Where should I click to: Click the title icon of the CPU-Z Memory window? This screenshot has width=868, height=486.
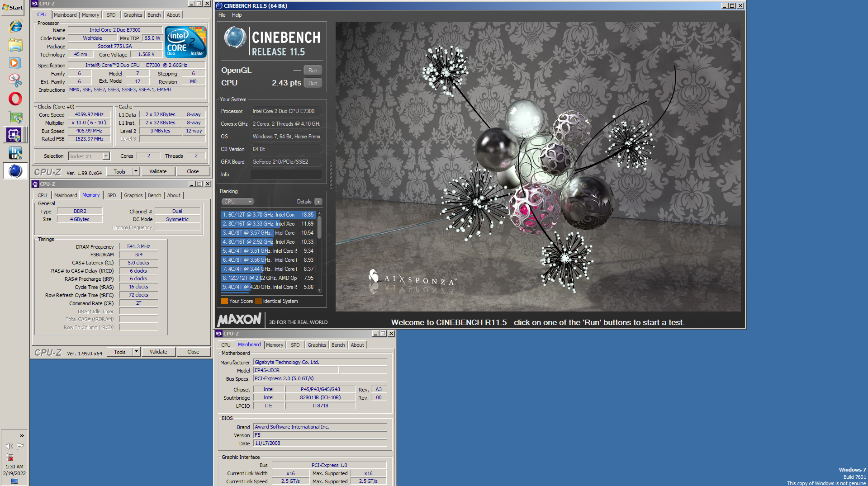click(x=35, y=184)
